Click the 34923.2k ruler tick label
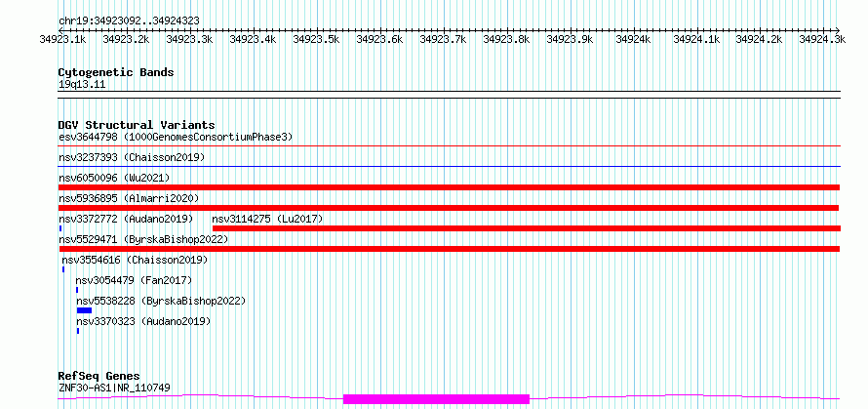Viewport: 868px width, 409px height. (126, 39)
